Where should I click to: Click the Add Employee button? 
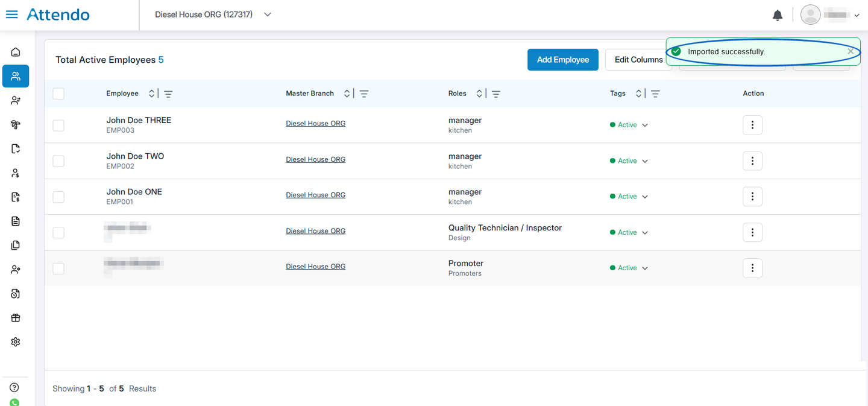pyautogui.click(x=563, y=60)
